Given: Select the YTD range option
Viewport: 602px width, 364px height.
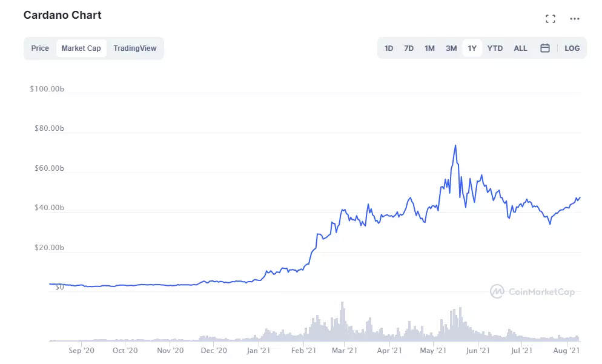Looking at the screenshot, I should 494,48.
